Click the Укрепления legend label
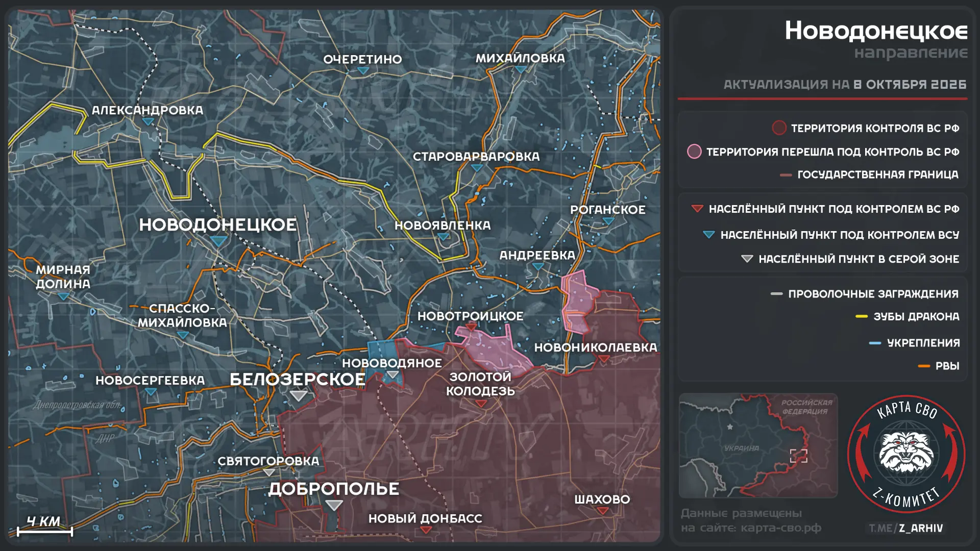The image size is (980, 551). [x=923, y=343]
